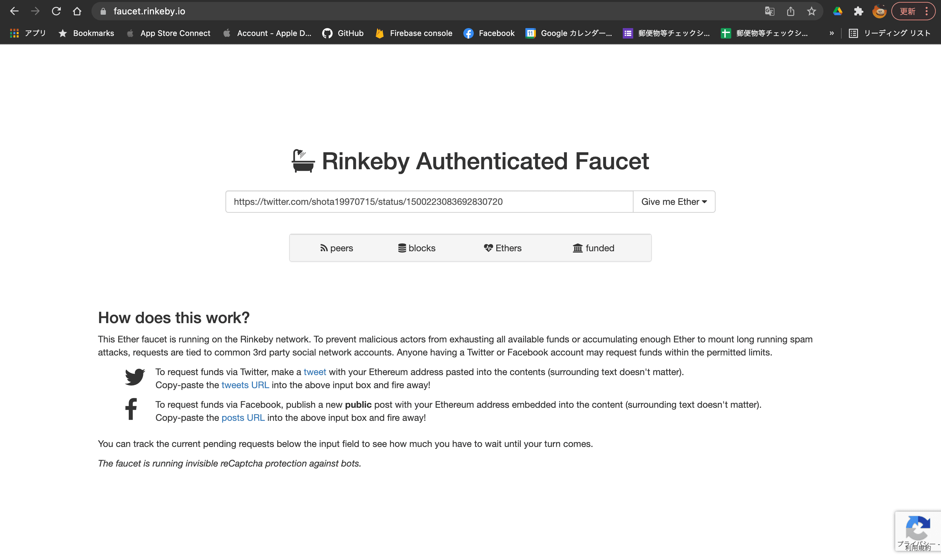Image resolution: width=941 pixels, height=560 pixels.
Task: Reload the faucet page
Action: [56, 11]
